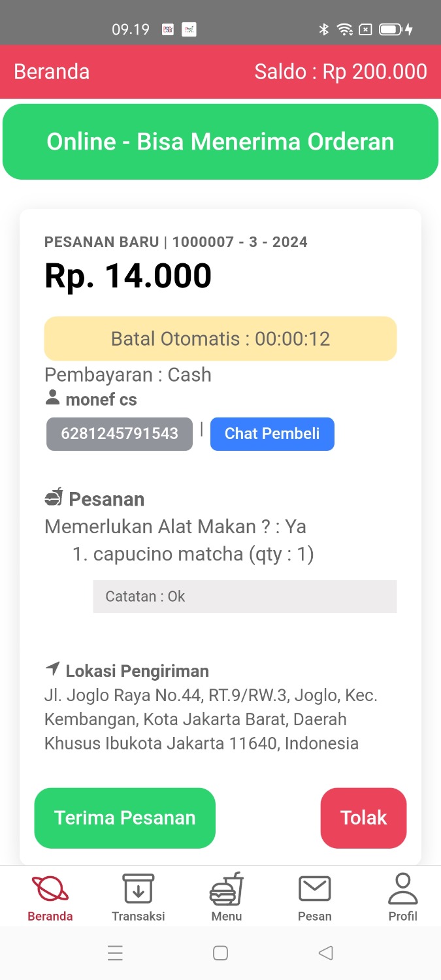Open the Profil person icon
This screenshot has width=441, height=980.
point(402,889)
